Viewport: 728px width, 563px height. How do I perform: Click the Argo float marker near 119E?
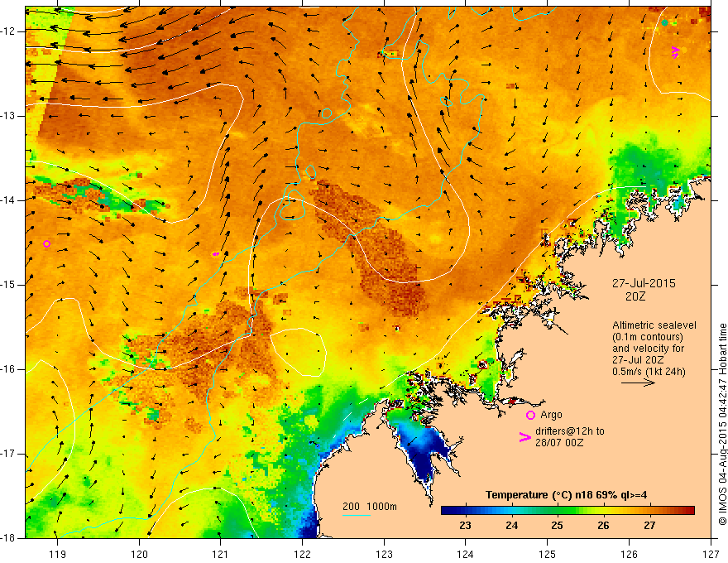click(x=46, y=244)
